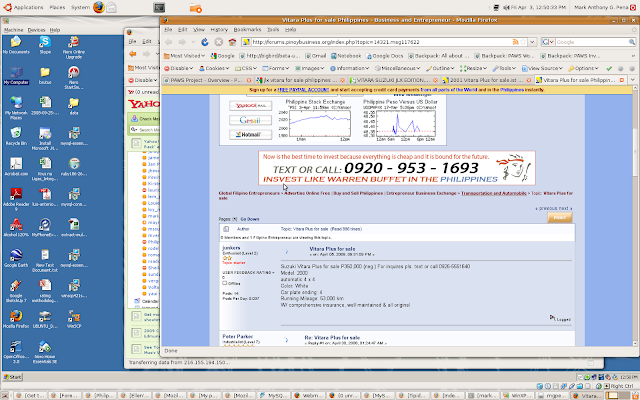640x400 pixels.
Task: Click the Firefox home button
Action: click(x=232, y=42)
